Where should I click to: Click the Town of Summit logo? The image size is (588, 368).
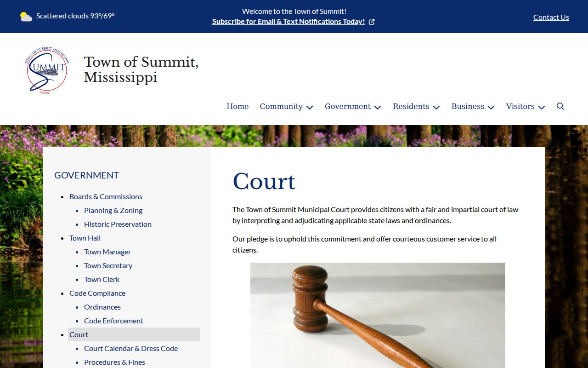pos(47,70)
